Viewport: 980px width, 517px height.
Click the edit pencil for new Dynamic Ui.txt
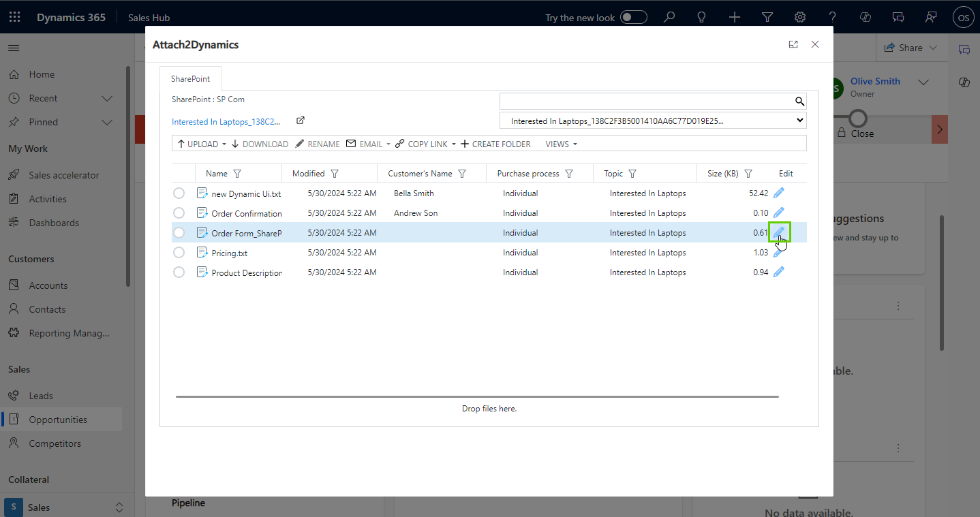(778, 193)
